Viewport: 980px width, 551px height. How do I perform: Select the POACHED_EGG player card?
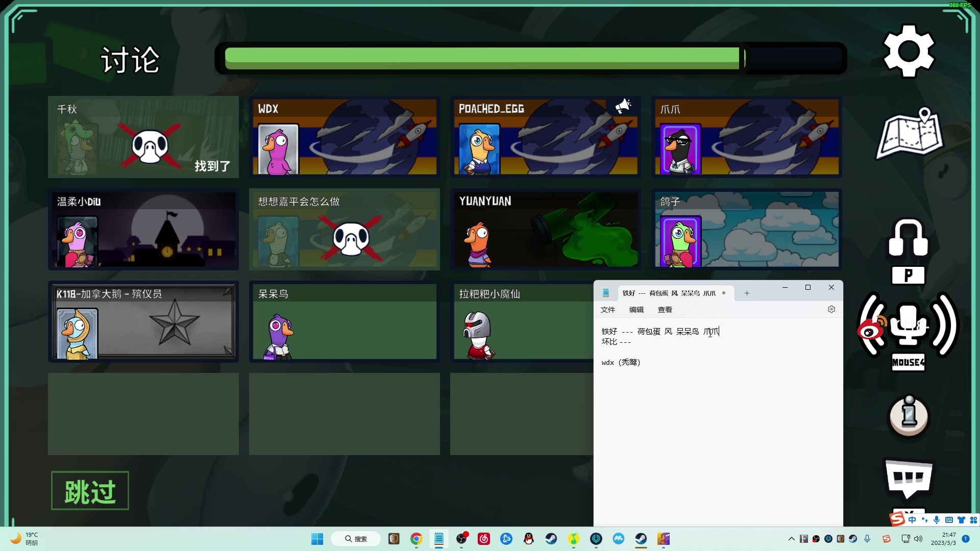point(545,137)
